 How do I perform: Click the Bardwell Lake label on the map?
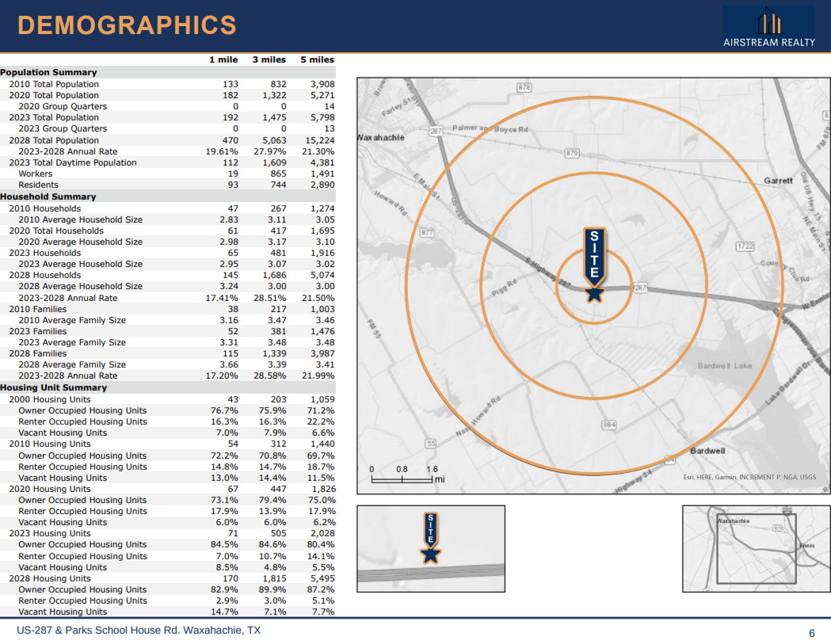tap(725, 366)
